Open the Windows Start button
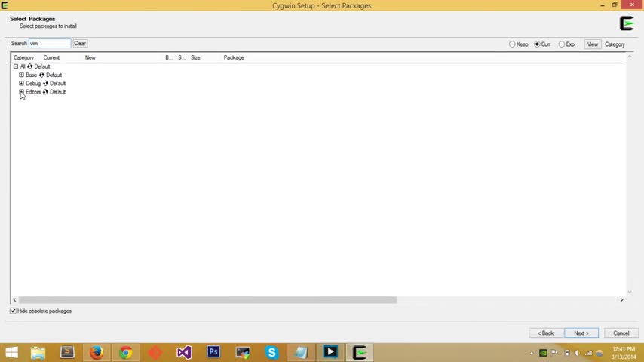Viewport: 644px width, 362px height. pos(11,352)
